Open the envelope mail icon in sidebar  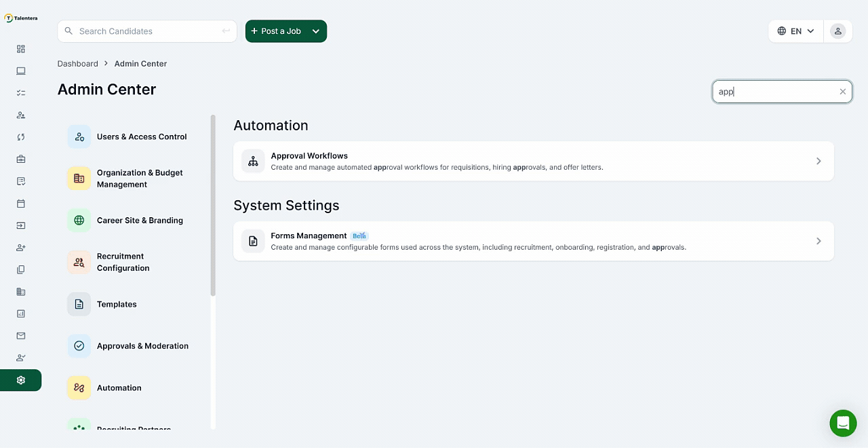tap(21, 335)
